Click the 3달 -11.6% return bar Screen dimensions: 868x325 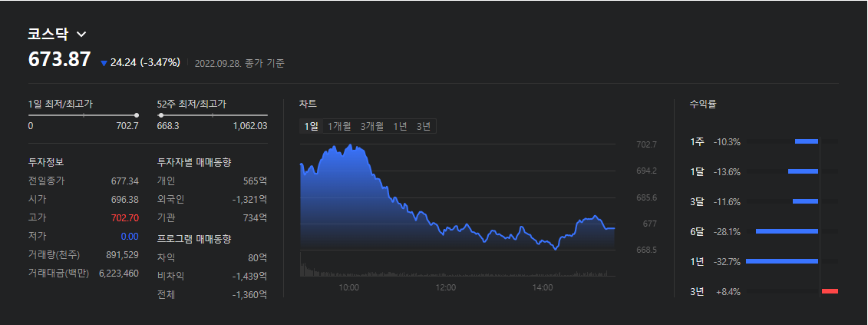pyautogui.click(x=805, y=201)
